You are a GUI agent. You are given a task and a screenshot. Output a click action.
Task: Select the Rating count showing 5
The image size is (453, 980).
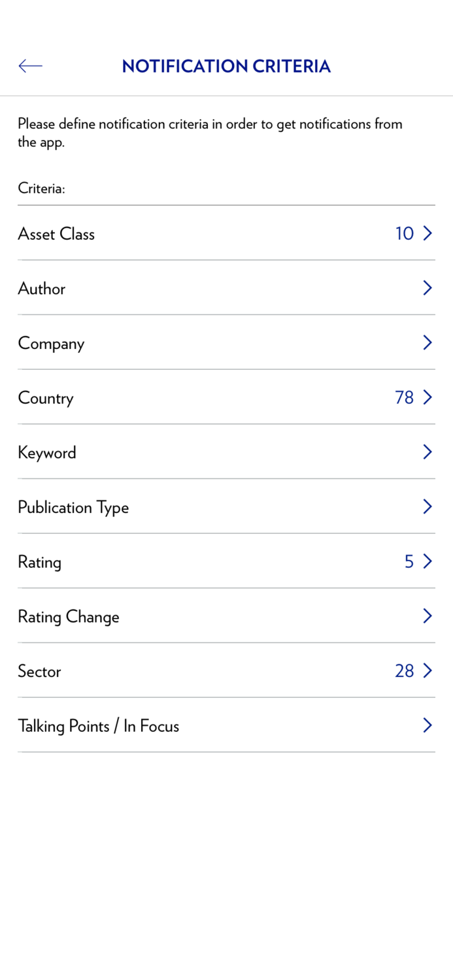click(x=409, y=561)
